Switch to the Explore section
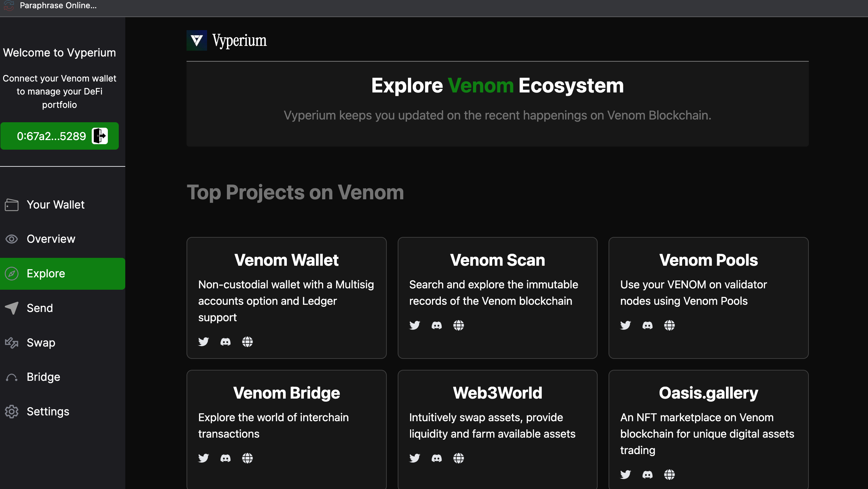This screenshot has height=489, width=868. 46,273
